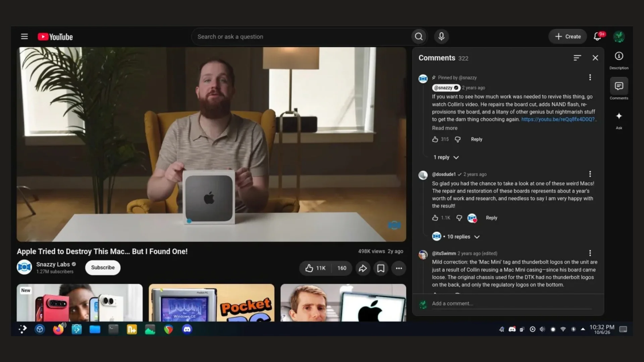Viewport: 644px width, 362px height.
Task: Go to the YouTube home logo
Action: tap(55, 37)
